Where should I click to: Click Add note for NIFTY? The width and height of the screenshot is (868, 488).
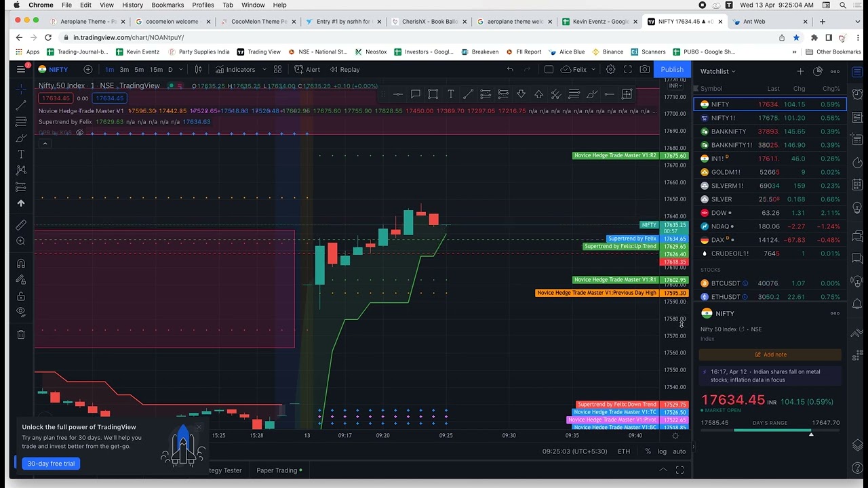[x=770, y=354]
